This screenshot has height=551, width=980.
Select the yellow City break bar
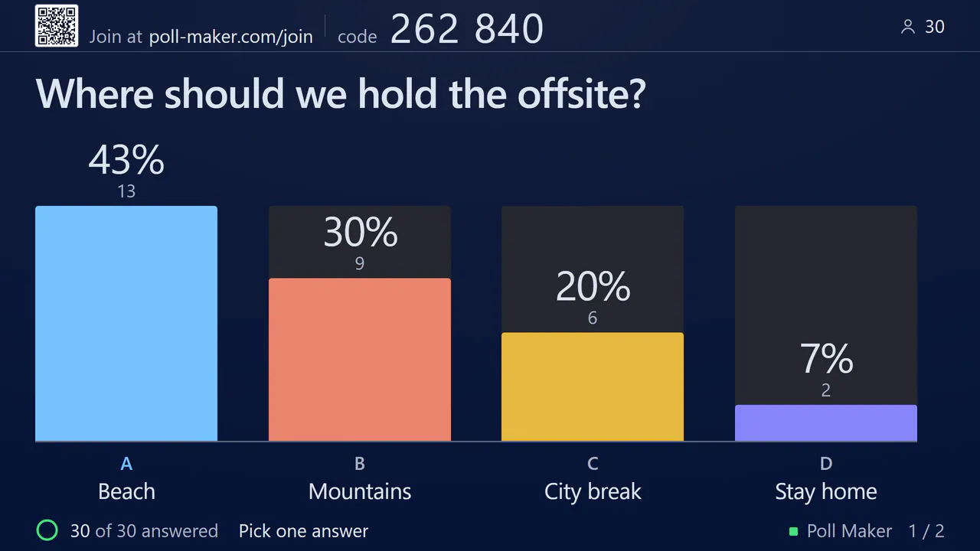pos(593,387)
